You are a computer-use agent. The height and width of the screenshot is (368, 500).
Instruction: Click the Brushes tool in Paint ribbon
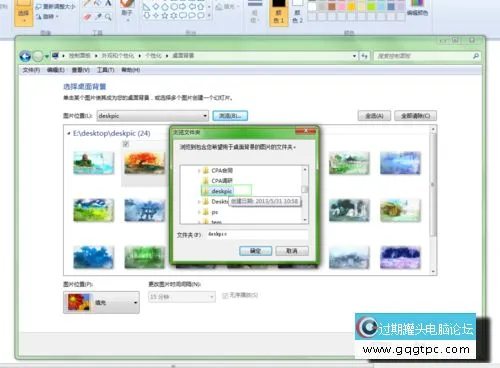(x=127, y=10)
